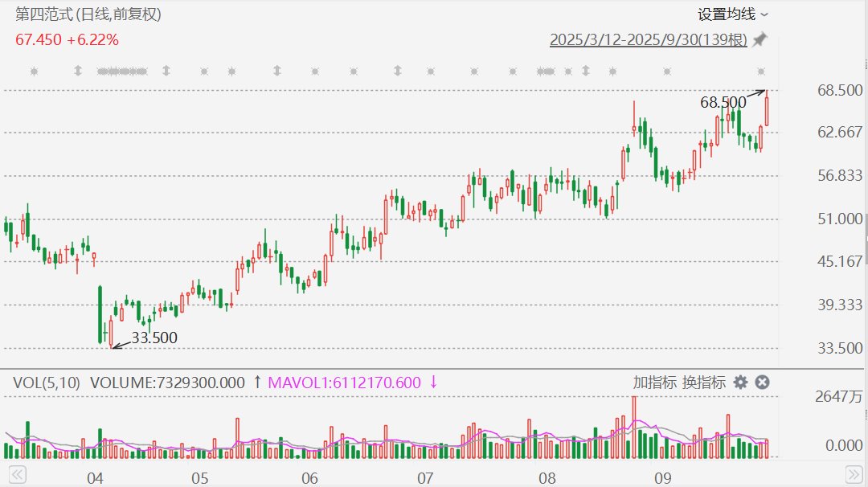This screenshot has height=487, width=868.
Task: Click the 33.500 low price annotation
Action: 154,338
